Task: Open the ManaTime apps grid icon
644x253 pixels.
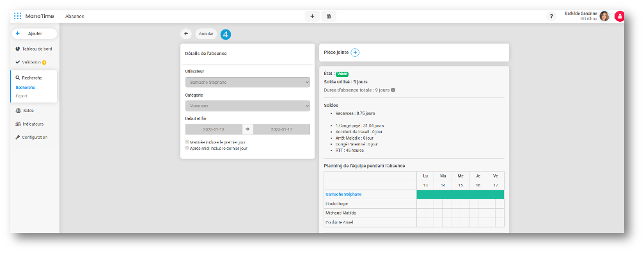Action: click(x=18, y=16)
